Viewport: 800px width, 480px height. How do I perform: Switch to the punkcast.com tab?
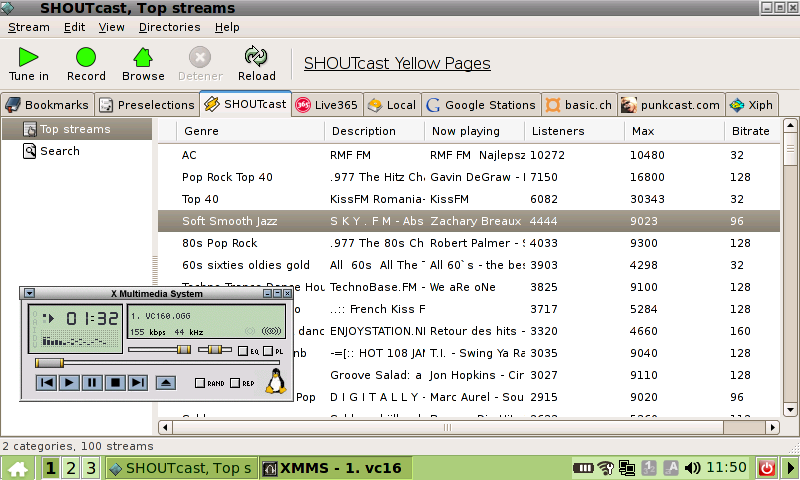671,105
